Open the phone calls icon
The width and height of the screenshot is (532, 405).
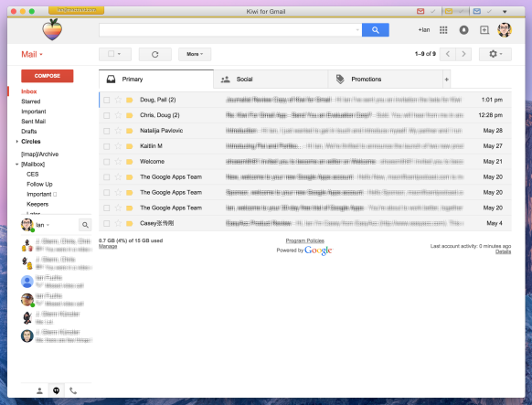click(73, 390)
